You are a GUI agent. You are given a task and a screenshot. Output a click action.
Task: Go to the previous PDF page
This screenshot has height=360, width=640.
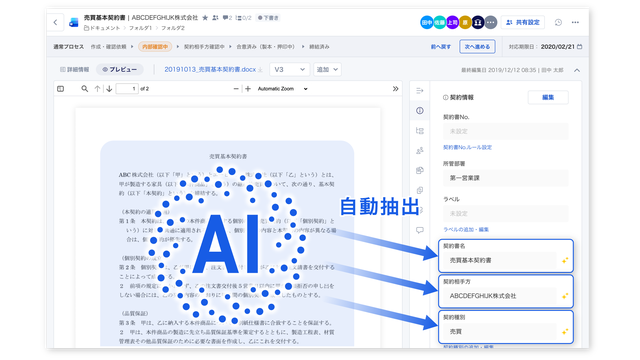click(97, 89)
